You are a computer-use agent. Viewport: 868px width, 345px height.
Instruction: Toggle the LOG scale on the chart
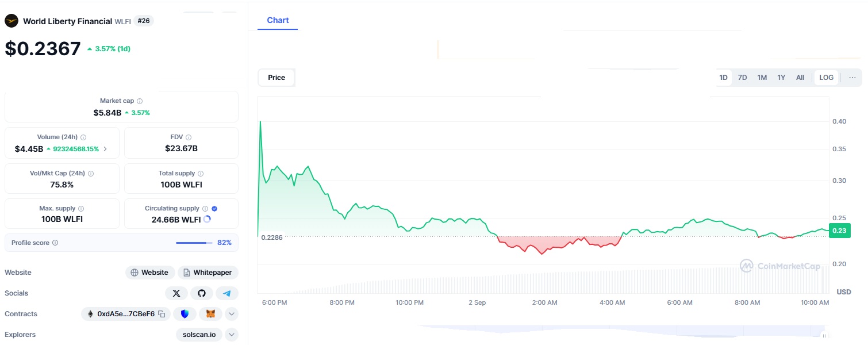pyautogui.click(x=826, y=78)
